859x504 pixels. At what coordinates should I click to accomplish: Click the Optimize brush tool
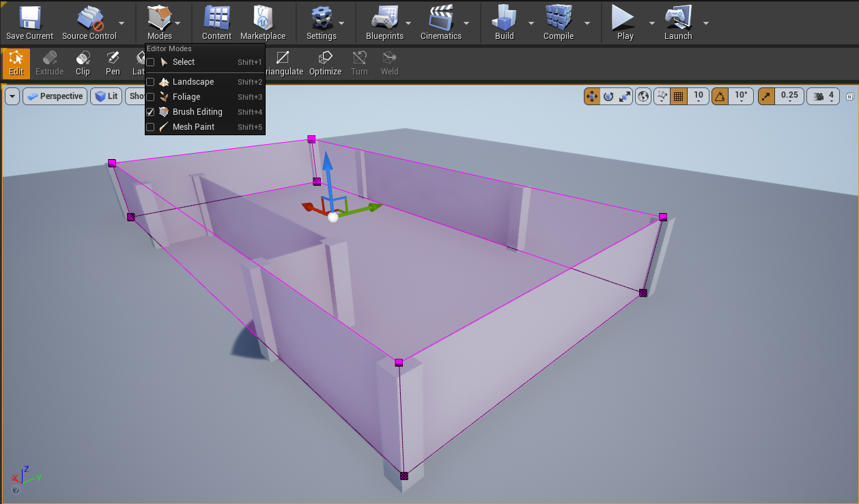[x=325, y=63]
